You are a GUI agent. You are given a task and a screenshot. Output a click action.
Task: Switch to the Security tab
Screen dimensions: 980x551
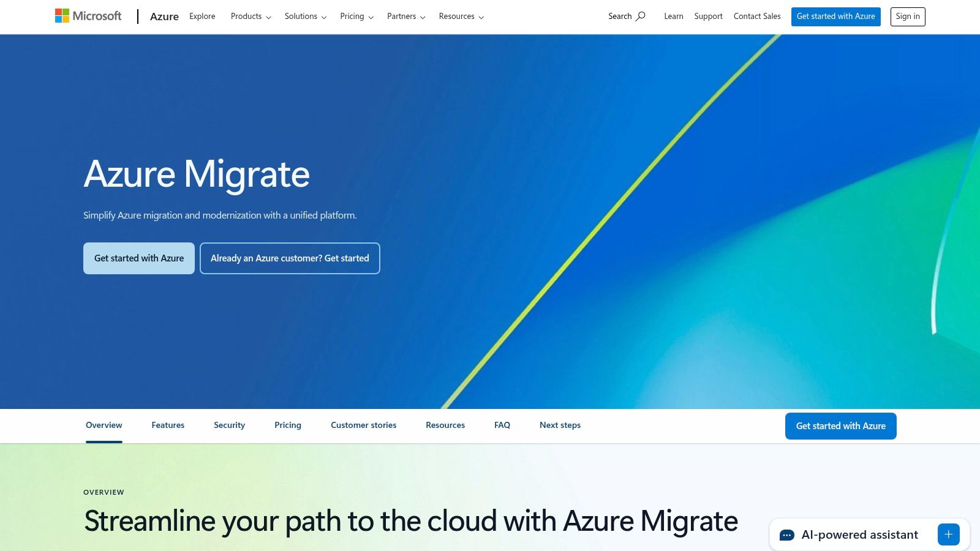tap(229, 425)
